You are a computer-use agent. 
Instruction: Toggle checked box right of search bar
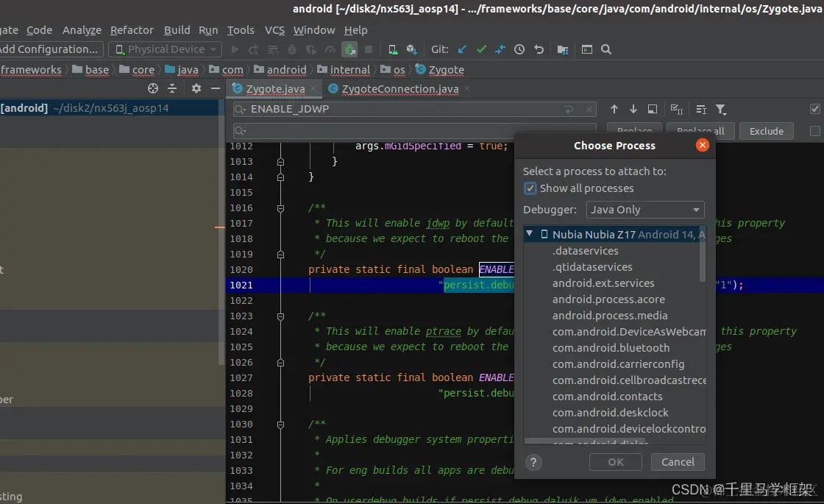[x=814, y=109]
